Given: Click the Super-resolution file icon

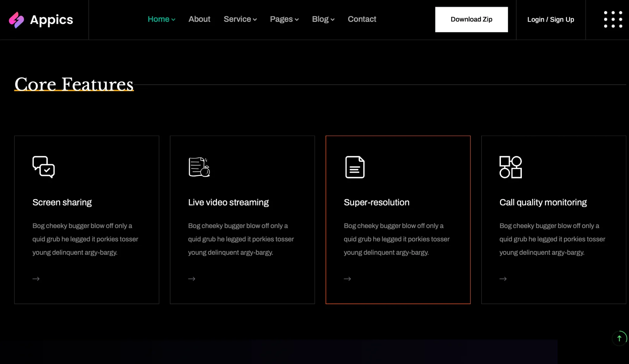Looking at the screenshot, I should [x=355, y=167].
